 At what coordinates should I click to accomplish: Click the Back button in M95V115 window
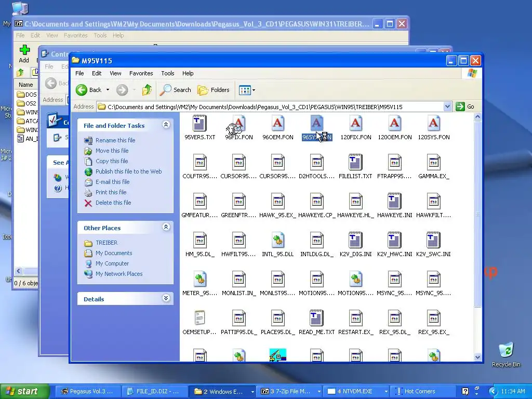click(x=89, y=90)
